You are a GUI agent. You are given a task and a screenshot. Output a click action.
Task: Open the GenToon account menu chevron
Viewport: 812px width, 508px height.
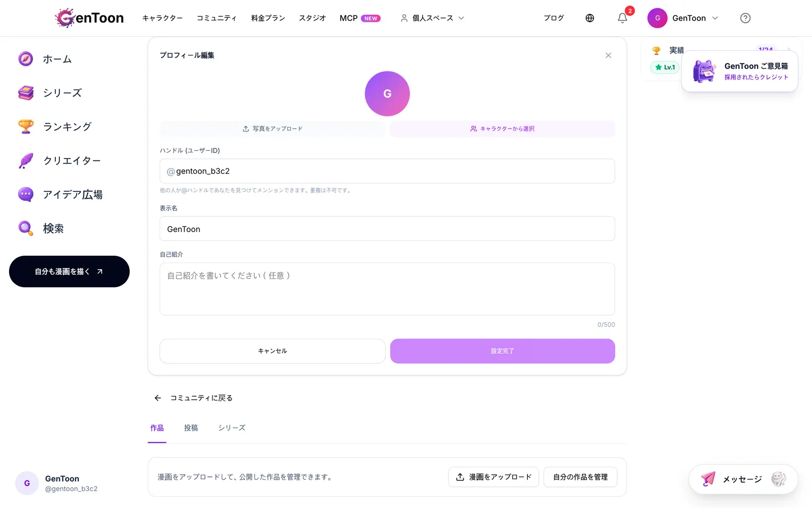715,18
